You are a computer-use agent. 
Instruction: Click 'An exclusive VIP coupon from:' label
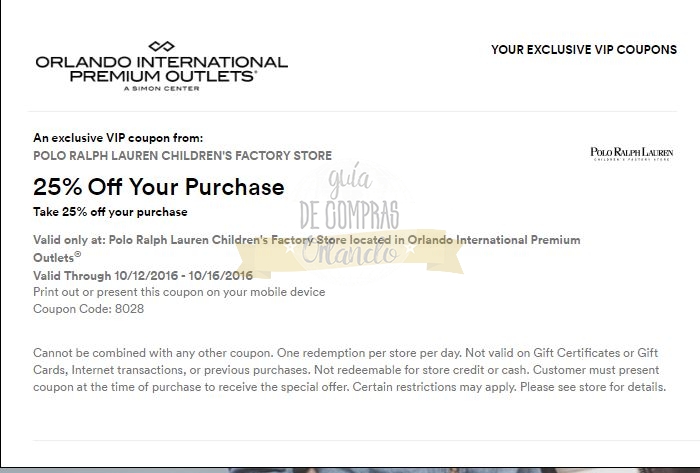pyautogui.click(x=117, y=138)
